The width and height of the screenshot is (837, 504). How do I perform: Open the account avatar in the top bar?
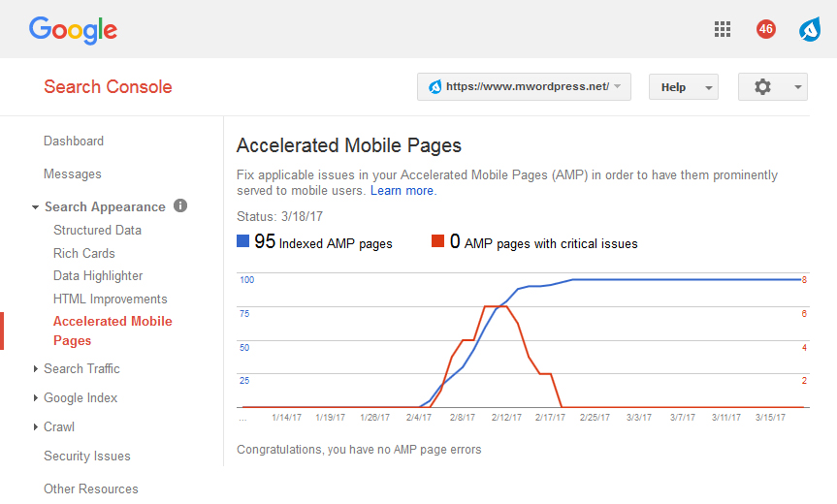[810, 29]
